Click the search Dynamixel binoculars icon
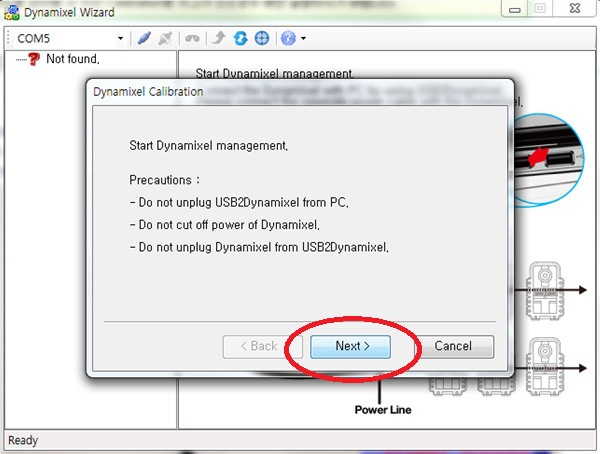This screenshot has width=600, height=454. 192,38
